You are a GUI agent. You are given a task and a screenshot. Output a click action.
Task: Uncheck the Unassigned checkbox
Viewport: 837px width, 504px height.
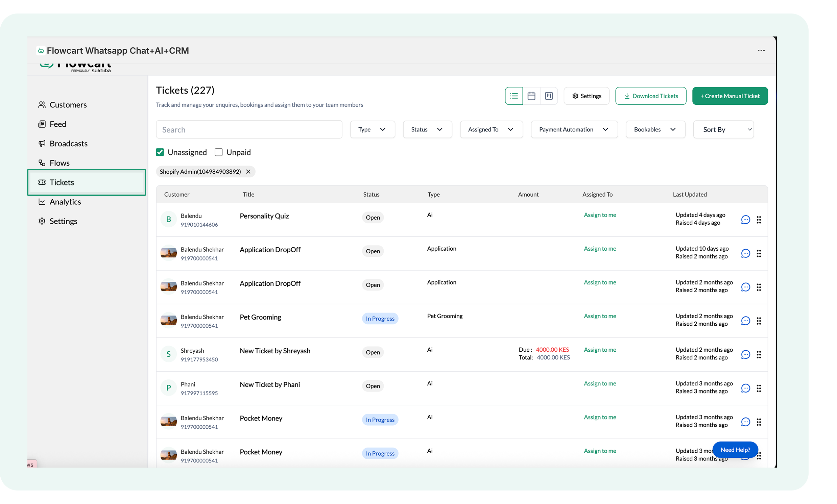click(160, 152)
